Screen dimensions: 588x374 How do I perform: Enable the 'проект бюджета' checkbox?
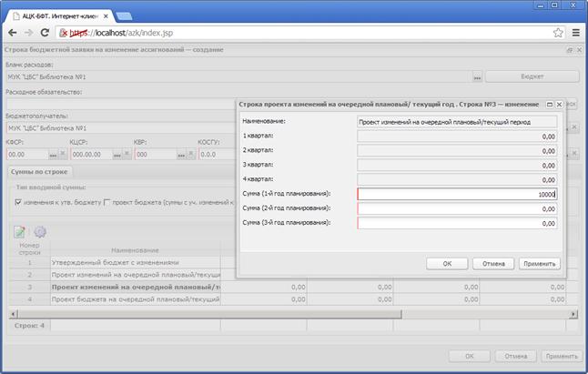coord(107,202)
